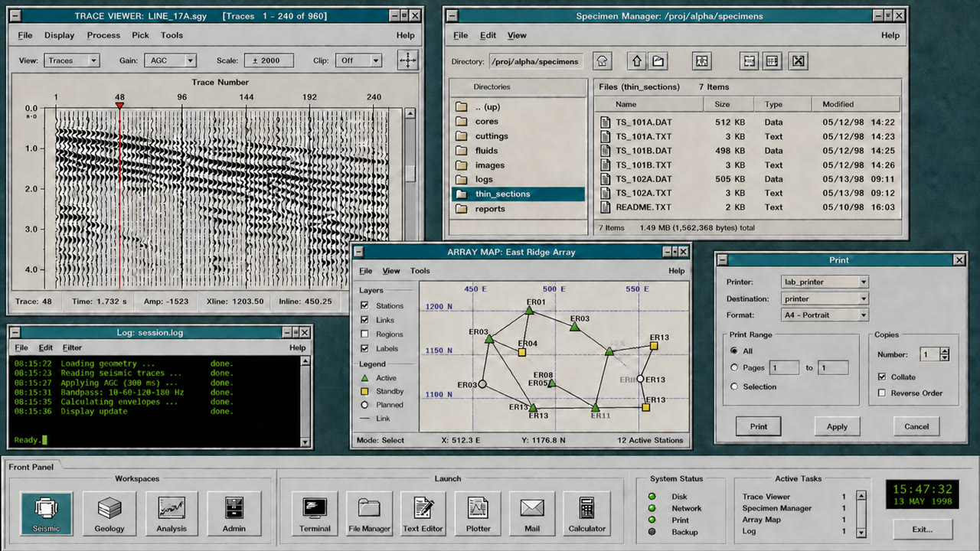Screen dimensions: 980x551
Task: Open the Printer dropdown showing lab_printer
Action: tap(825, 282)
